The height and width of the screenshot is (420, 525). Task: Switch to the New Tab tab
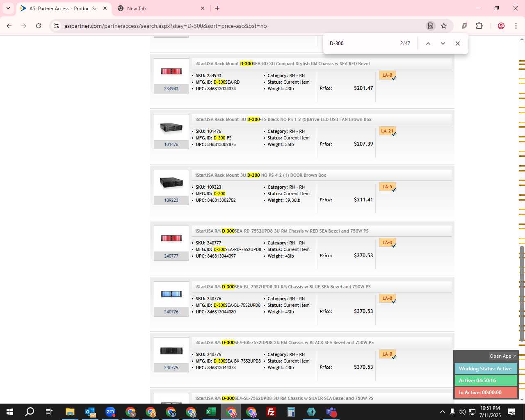tap(160, 8)
